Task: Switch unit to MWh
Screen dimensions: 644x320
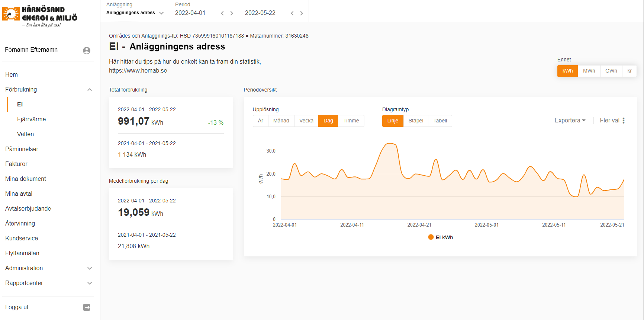Action: click(x=589, y=71)
